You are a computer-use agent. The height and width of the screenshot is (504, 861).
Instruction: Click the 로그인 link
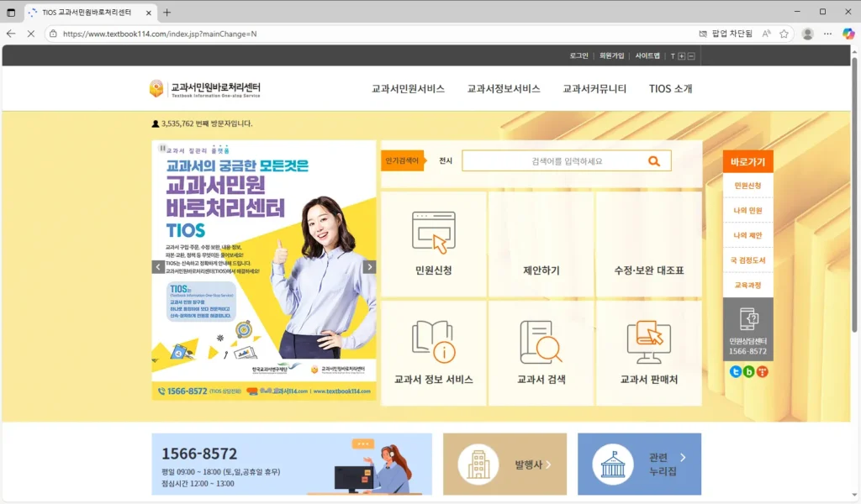(x=578, y=56)
